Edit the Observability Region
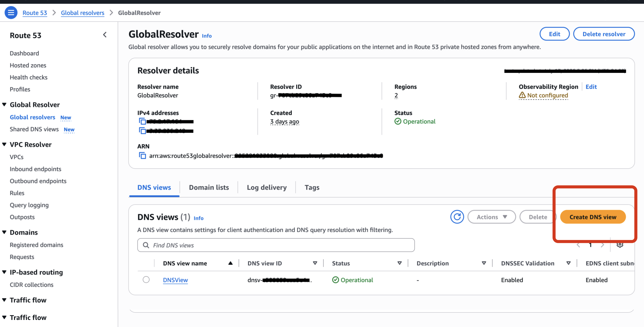644x327 pixels. click(591, 87)
